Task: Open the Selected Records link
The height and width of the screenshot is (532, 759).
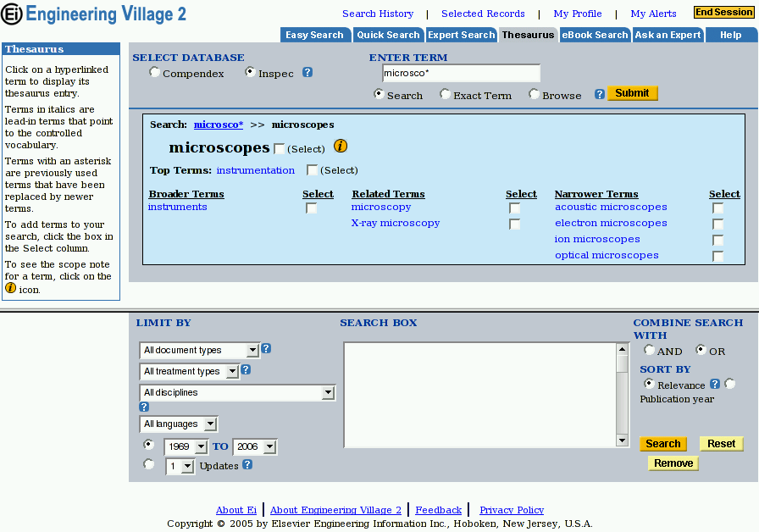Action: click(483, 14)
